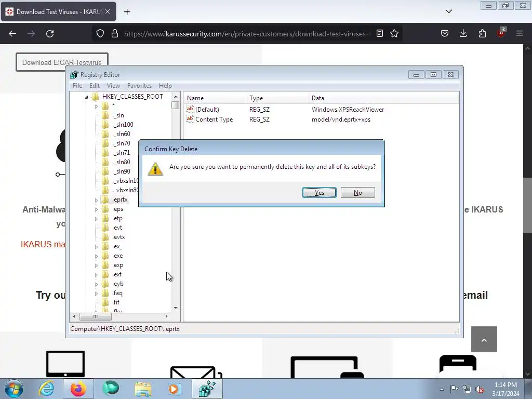The height and width of the screenshot is (399, 532).
Task: Bookmark this page with star icon
Action: click(394, 33)
